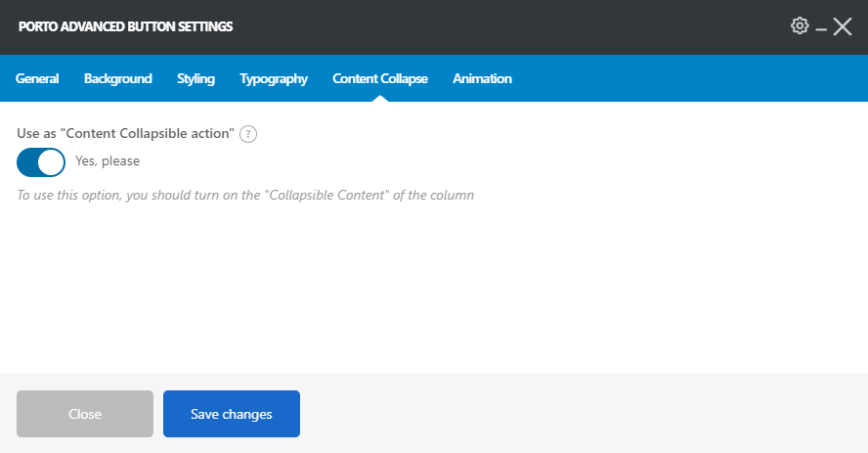The height and width of the screenshot is (453, 868).
Task: Go to the Styling tab
Action: click(195, 78)
